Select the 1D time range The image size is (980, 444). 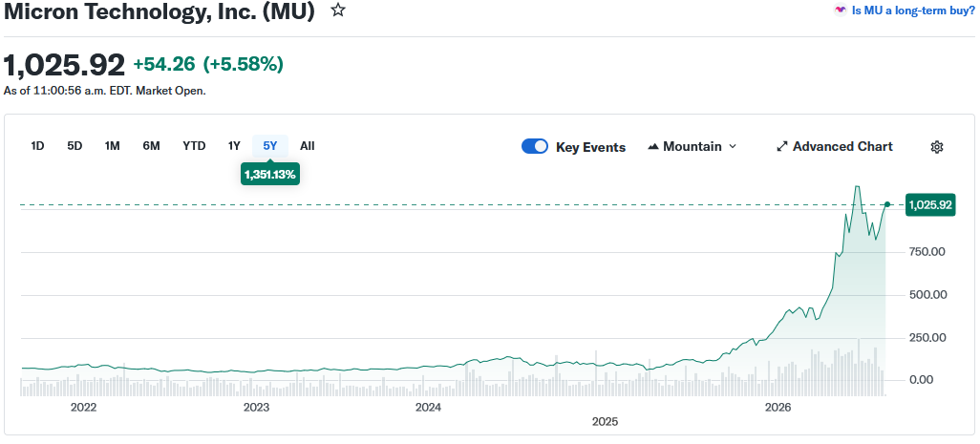tap(37, 146)
